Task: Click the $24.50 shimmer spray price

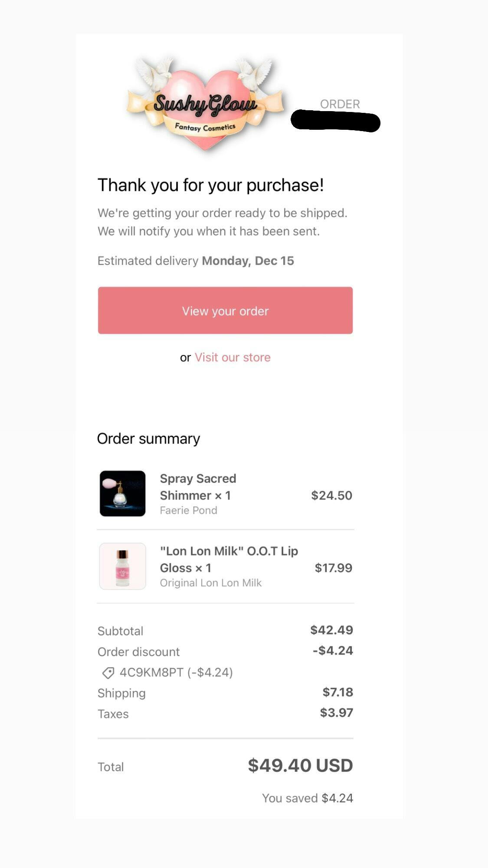Action: [x=331, y=495]
